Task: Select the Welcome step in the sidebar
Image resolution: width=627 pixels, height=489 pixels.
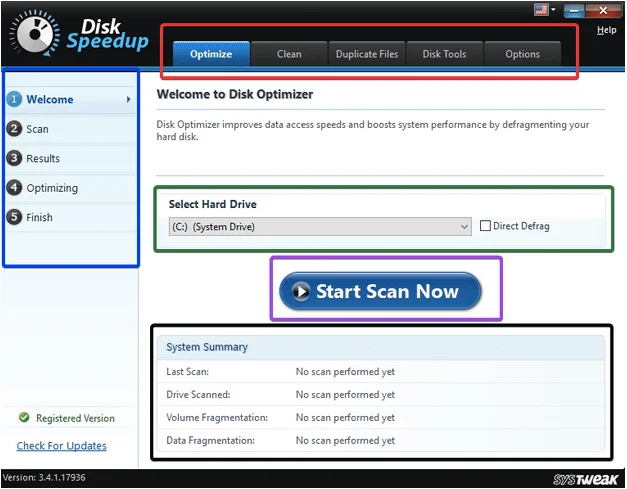Action: click(70, 100)
